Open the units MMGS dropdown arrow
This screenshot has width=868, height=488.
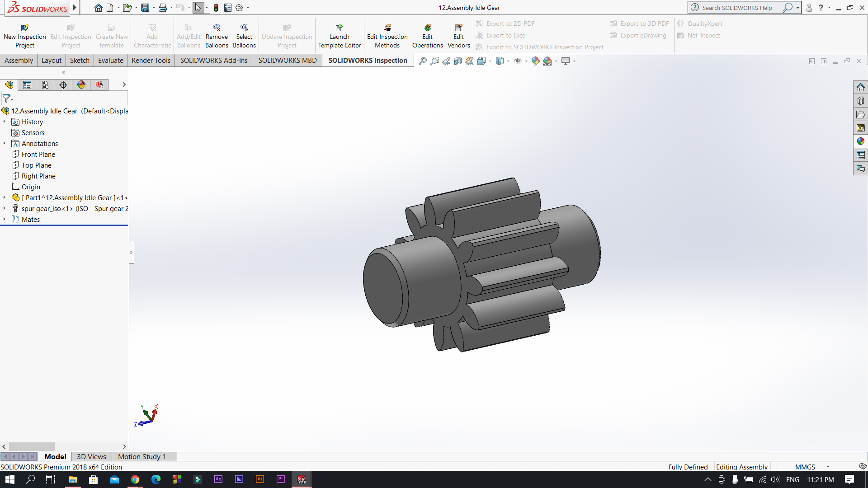[x=828, y=467]
